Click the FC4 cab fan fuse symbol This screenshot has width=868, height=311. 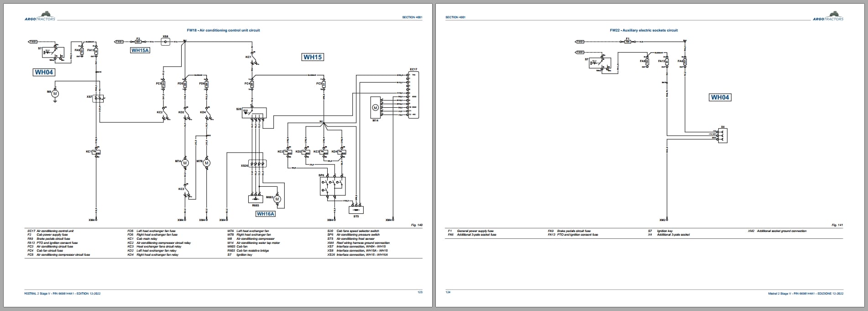click(x=252, y=84)
